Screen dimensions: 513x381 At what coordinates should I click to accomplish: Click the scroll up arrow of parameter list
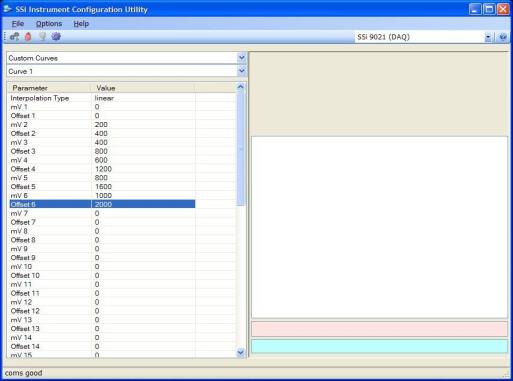pyautogui.click(x=240, y=87)
